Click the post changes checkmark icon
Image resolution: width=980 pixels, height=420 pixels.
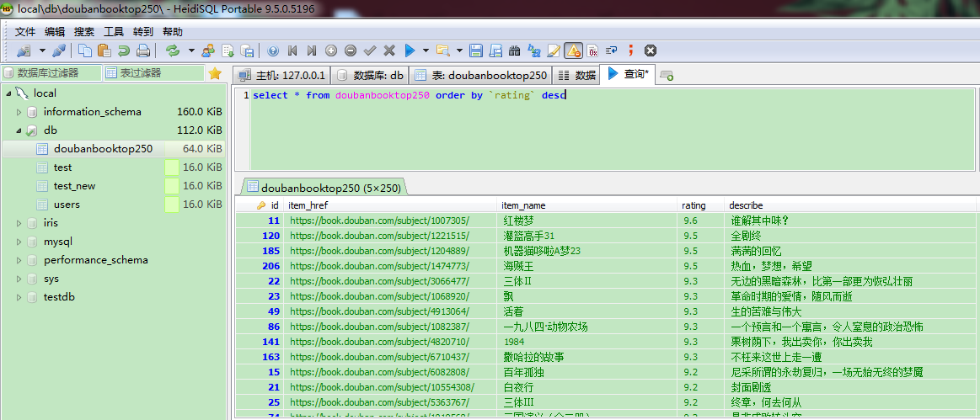tap(370, 51)
